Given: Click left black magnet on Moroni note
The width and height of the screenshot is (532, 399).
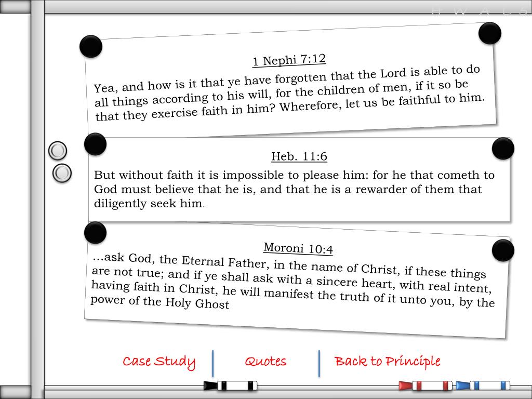Looking at the screenshot, I should [x=96, y=233].
